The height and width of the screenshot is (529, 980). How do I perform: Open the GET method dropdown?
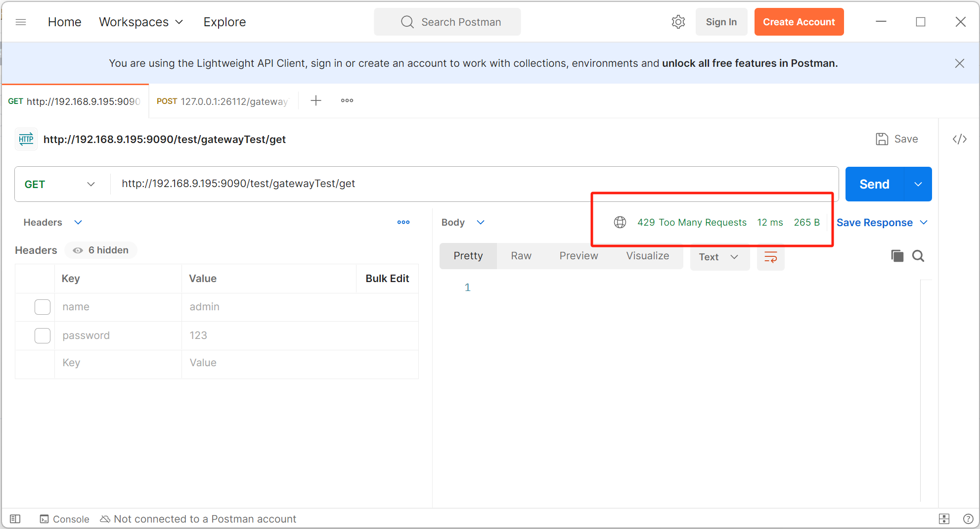pyautogui.click(x=59, y=184)
